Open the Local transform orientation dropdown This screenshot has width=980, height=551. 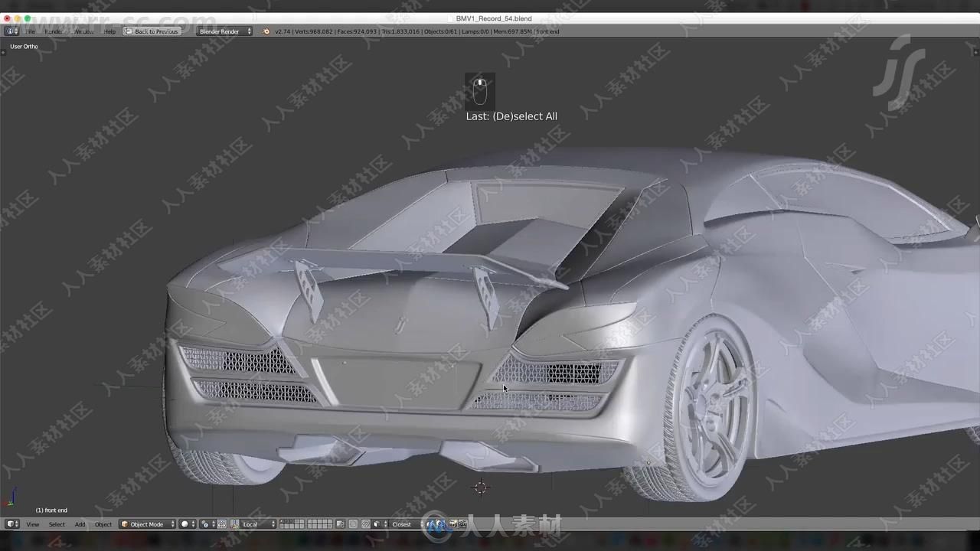pos(258,524)
